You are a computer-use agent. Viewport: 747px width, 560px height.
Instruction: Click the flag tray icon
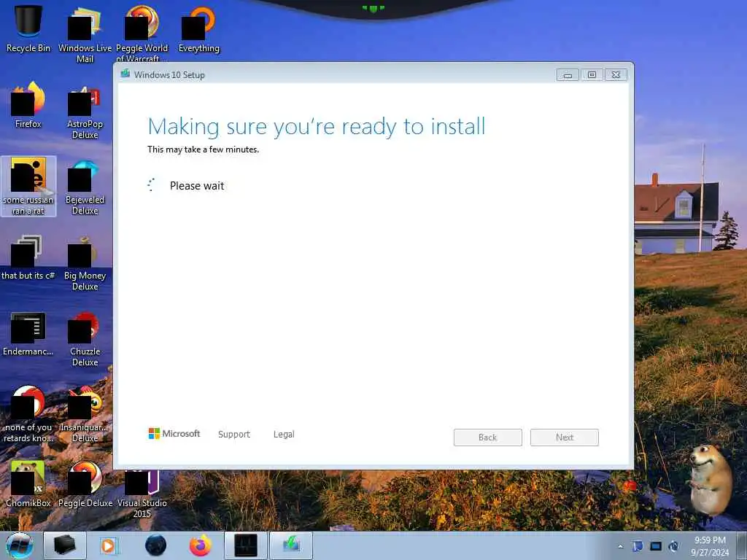(x=638, y=546)
